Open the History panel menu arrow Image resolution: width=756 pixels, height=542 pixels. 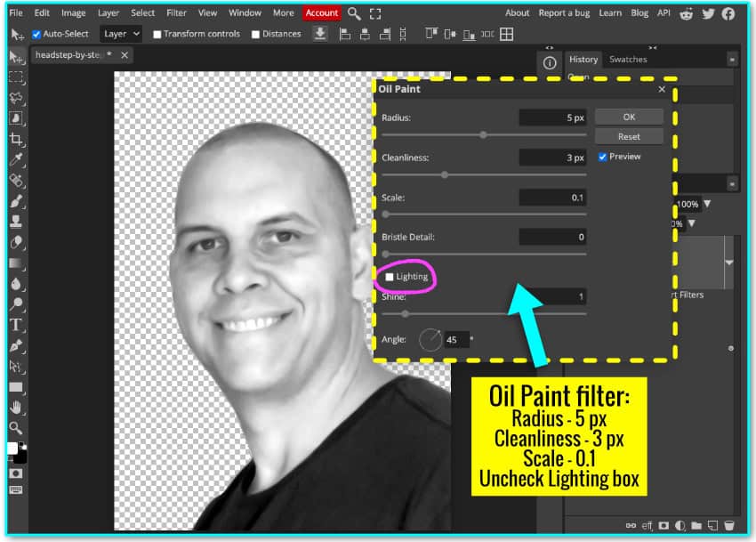[x=732, y=60]
